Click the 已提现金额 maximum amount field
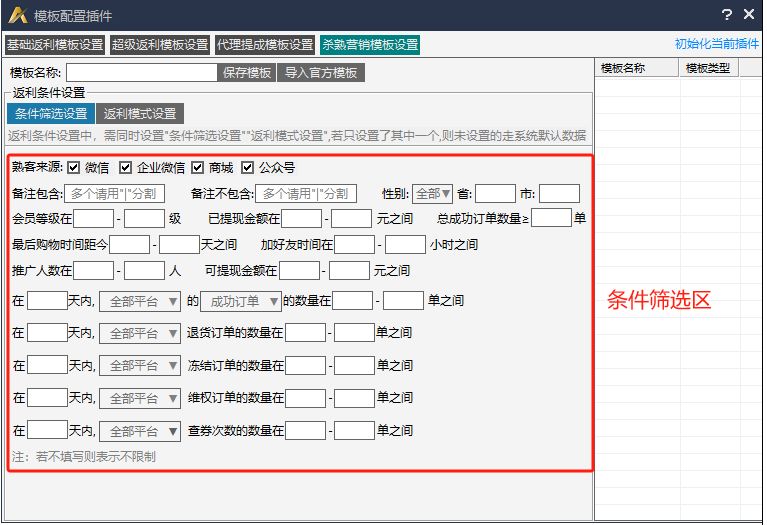 [x=351, y=218]
